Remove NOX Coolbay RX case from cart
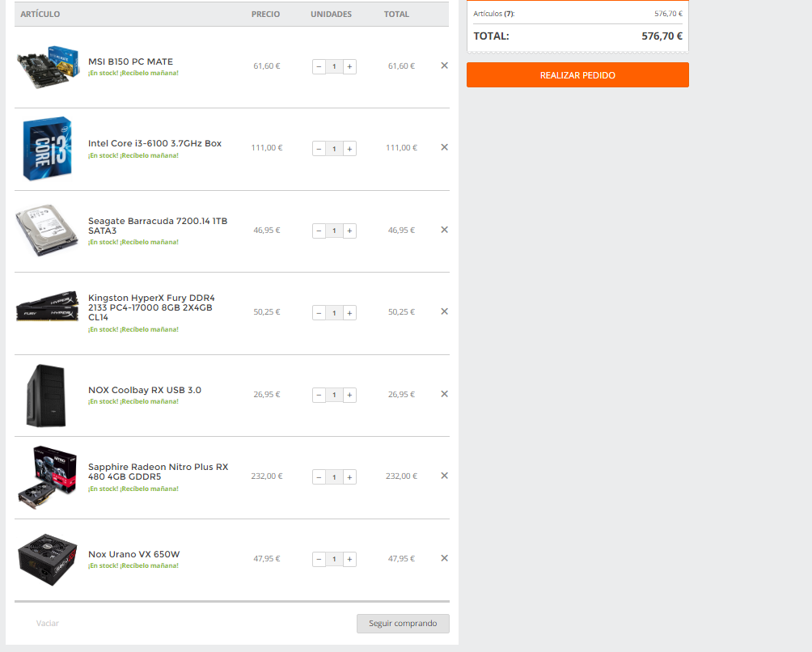The width and height of the screenshot is (812, 652). [x=444, y=394]
